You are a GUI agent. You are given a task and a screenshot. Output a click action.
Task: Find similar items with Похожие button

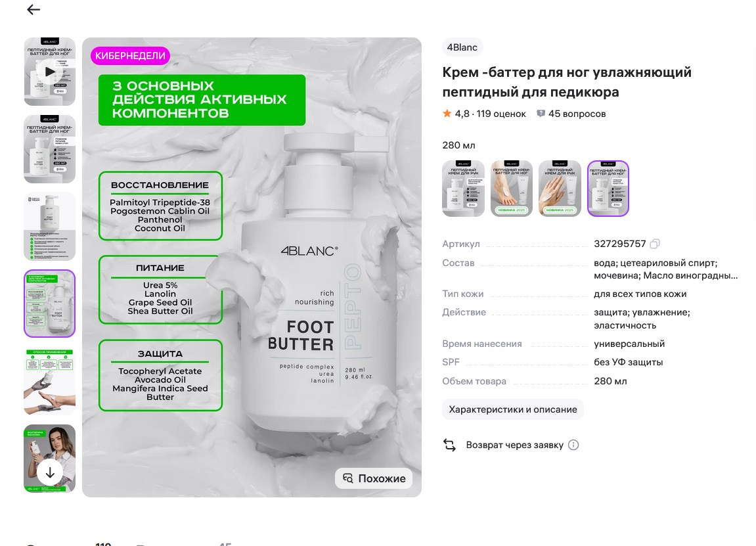[x=374, y=478]
